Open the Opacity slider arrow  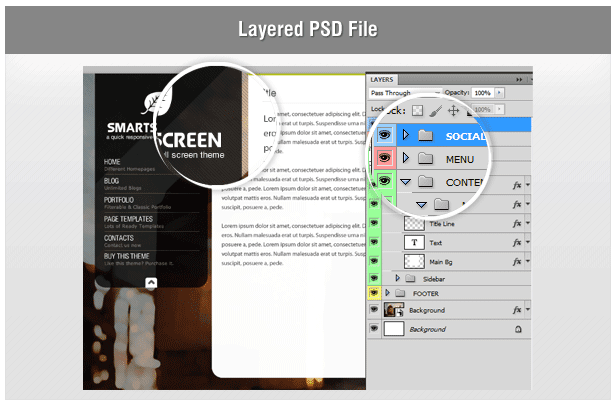point(499,93)
